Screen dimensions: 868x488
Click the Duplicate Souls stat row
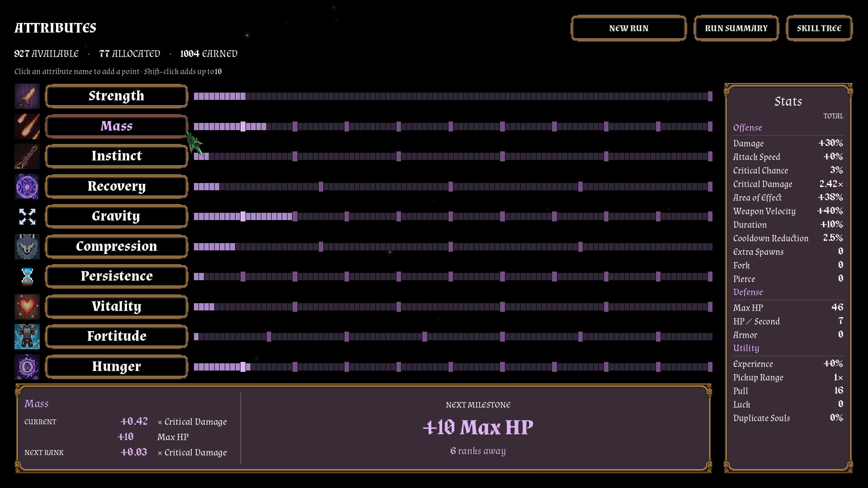tap(788, 418)
